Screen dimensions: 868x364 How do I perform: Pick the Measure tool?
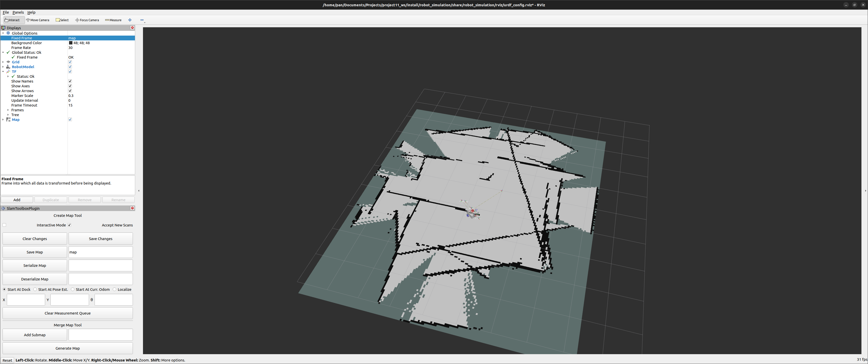[x=113, y=20]
